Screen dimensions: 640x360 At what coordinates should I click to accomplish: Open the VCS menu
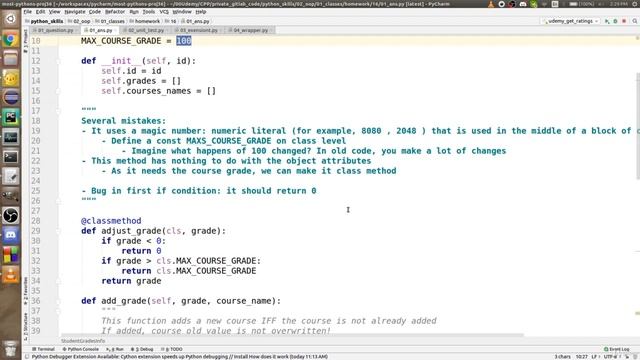(x=164, y=11)
